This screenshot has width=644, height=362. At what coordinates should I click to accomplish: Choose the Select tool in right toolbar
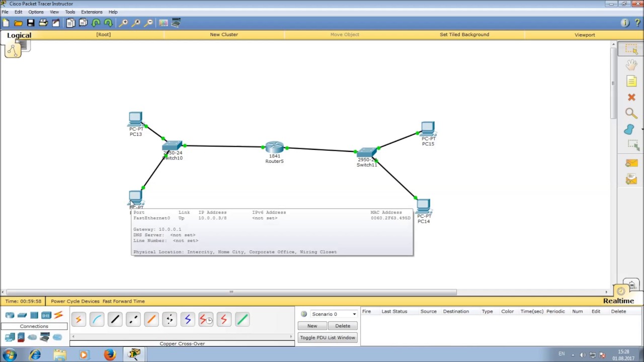(x=631, y=49)
